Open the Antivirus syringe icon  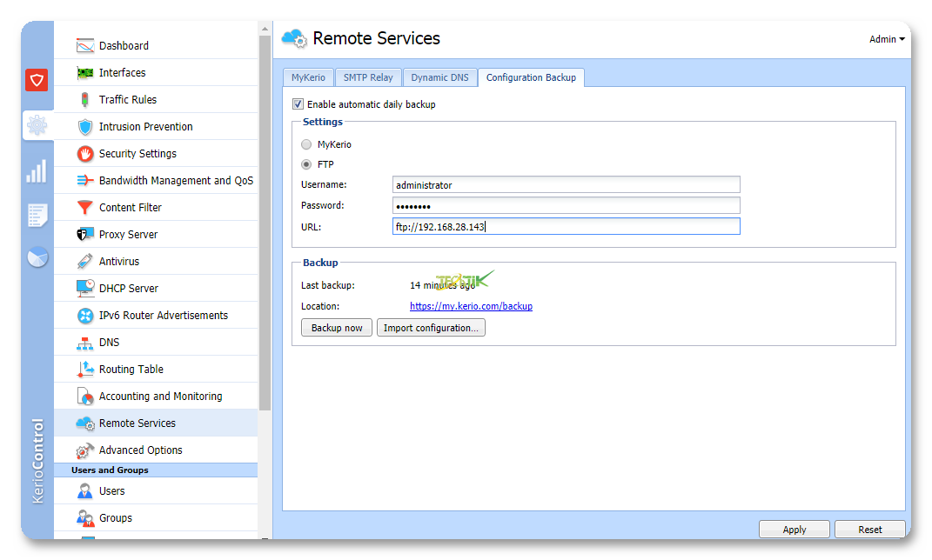[x=84, y=262]
